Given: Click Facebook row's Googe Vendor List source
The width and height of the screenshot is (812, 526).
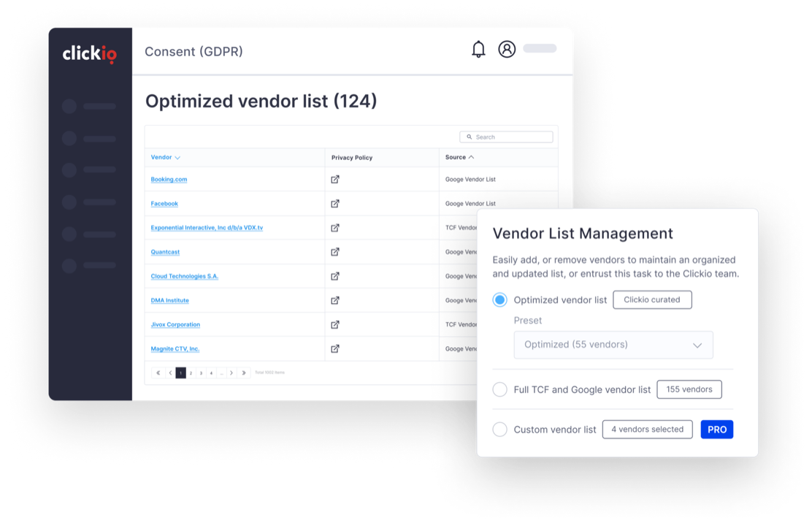Looking at the screenshot, I should pos(470,204).
